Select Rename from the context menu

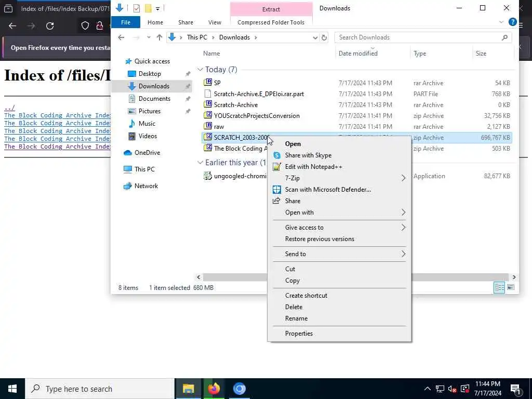(x=296, y=318)
